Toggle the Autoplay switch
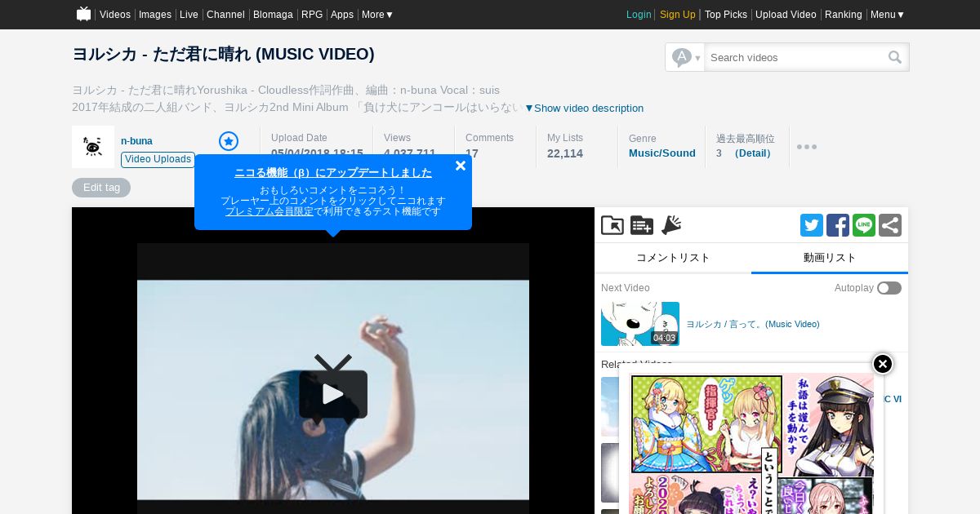This screenshot has height=514, width=980. coord(889,288)
